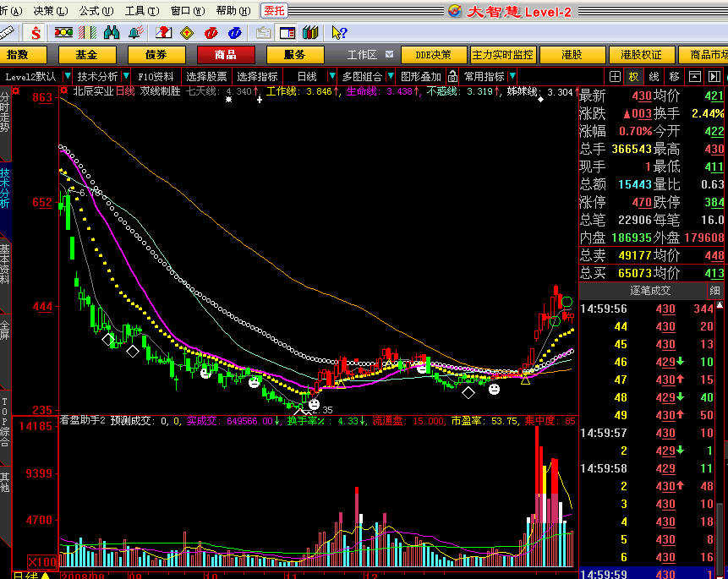The width and height of the screenshot is (728, 579).
Task: Click the 基金 button
Action: (x=87, y=55)
